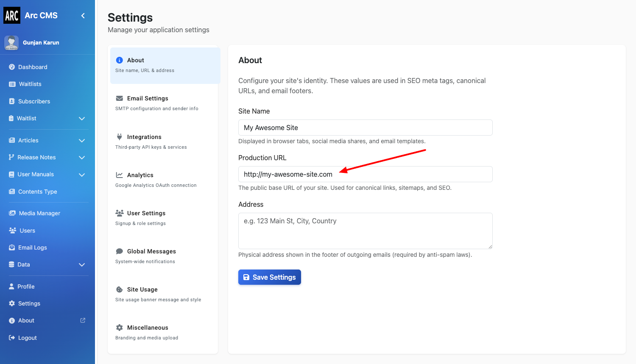Click the Gunjan Karun user avatar

11,43
